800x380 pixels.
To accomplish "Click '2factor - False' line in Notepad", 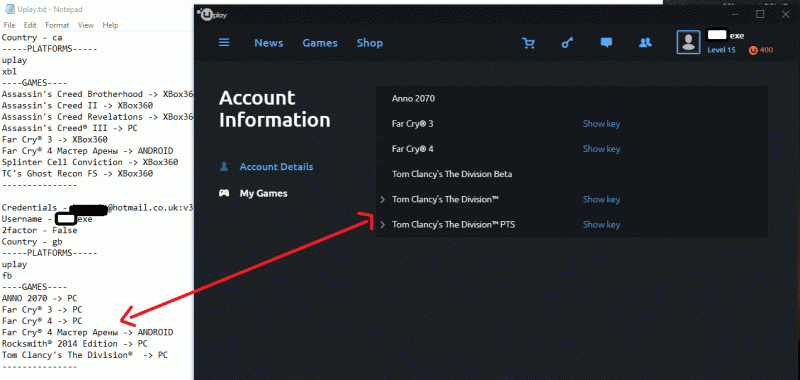I will tap(39, 231).
